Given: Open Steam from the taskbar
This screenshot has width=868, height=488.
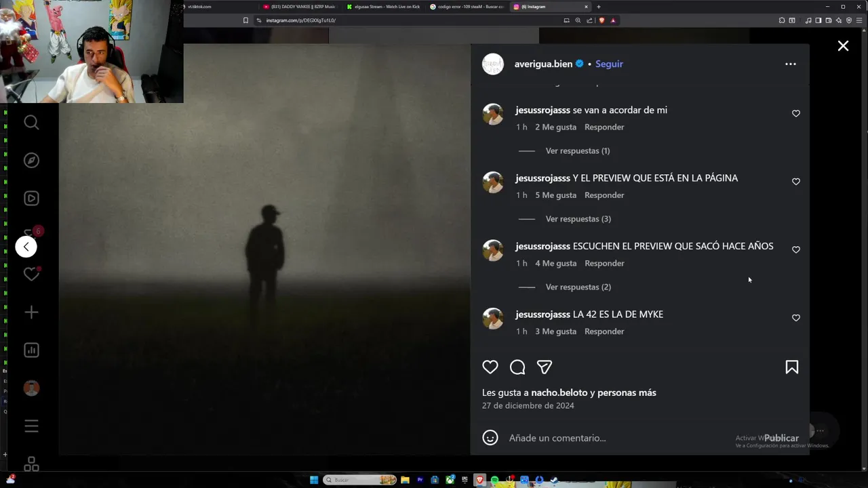Looking at the screenshot, I should [554, 480].
